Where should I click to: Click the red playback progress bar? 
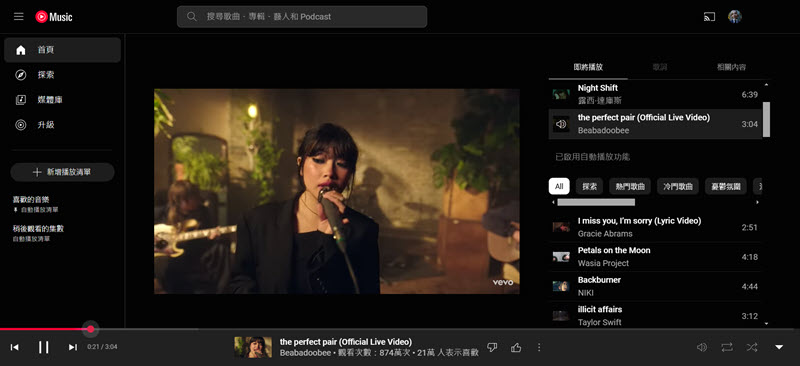pyautogui.click(x=45, y=329)
